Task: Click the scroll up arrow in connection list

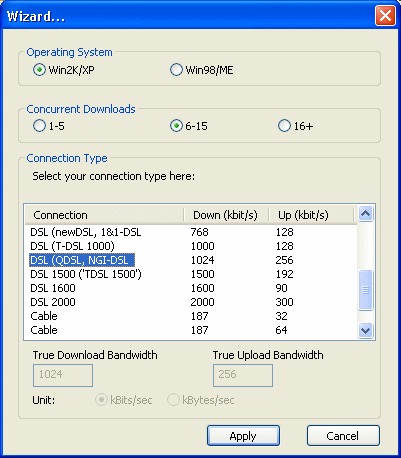Action: (366, 213)
